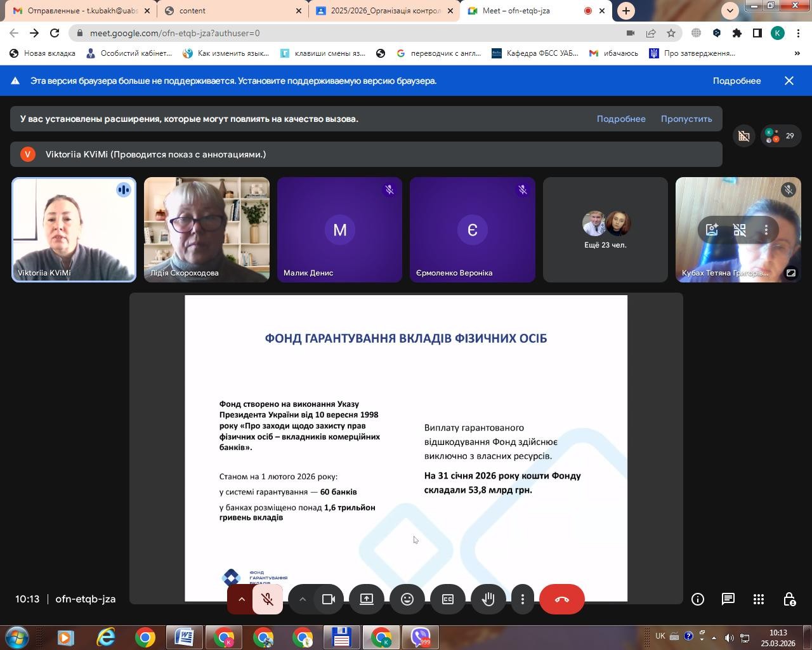Start presenting your screen
This screenshot has height=650, width=812.
pyautogui.click(x=367, y=599)
